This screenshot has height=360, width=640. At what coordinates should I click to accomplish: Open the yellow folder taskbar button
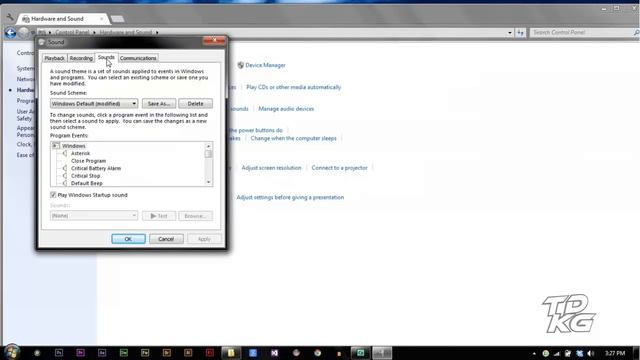point(231,353)
